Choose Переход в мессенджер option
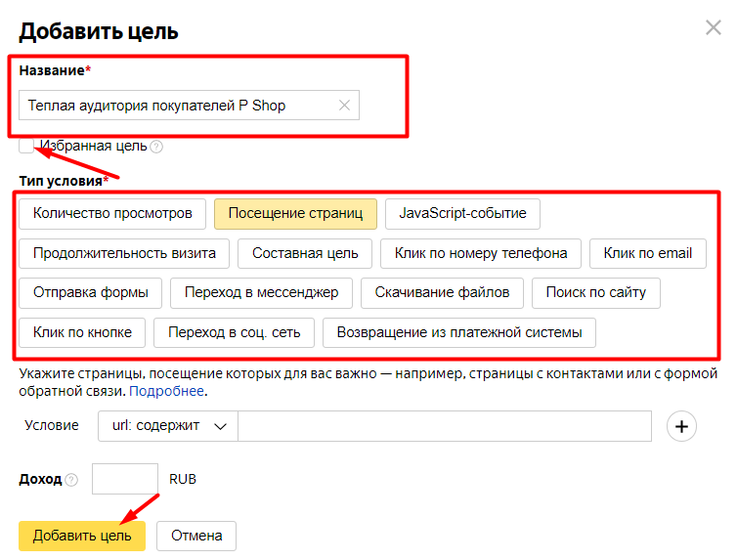 click(261, 293)
